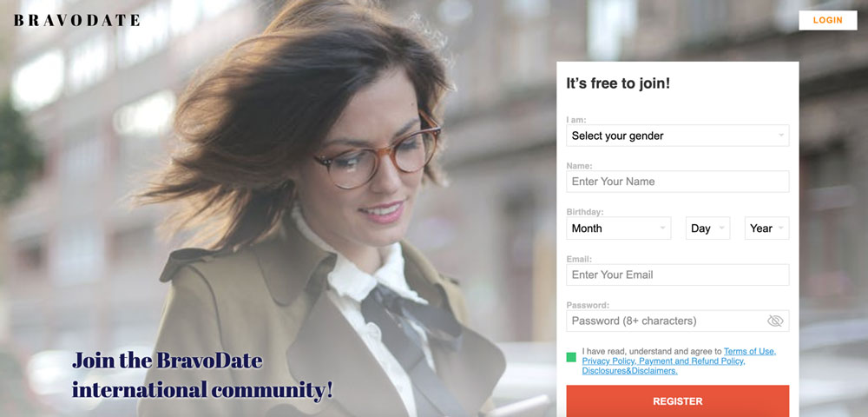Screen dimensions: 868x417
Task: Click the Month dropdown arrow icon
Action: 662,228
